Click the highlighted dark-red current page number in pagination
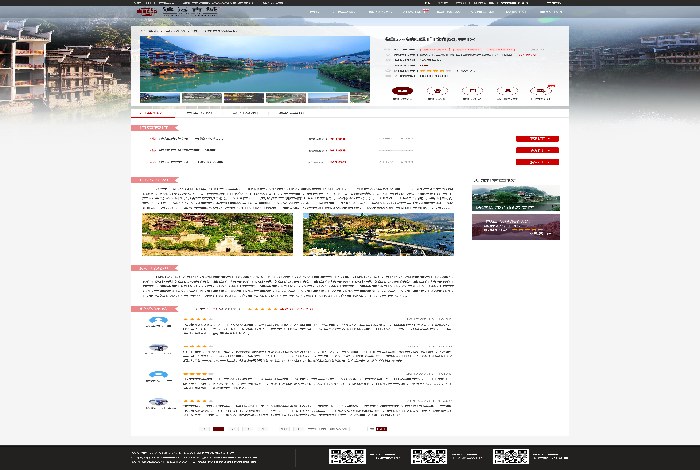Screen dimensions: 700x470 218,429
